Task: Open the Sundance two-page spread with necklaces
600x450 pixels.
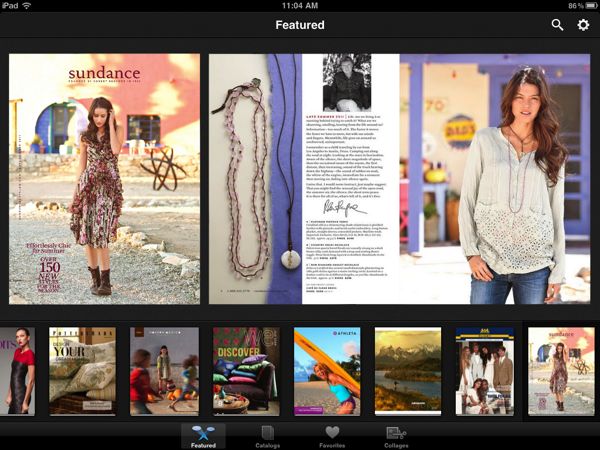Action: [x=400, y=179]
